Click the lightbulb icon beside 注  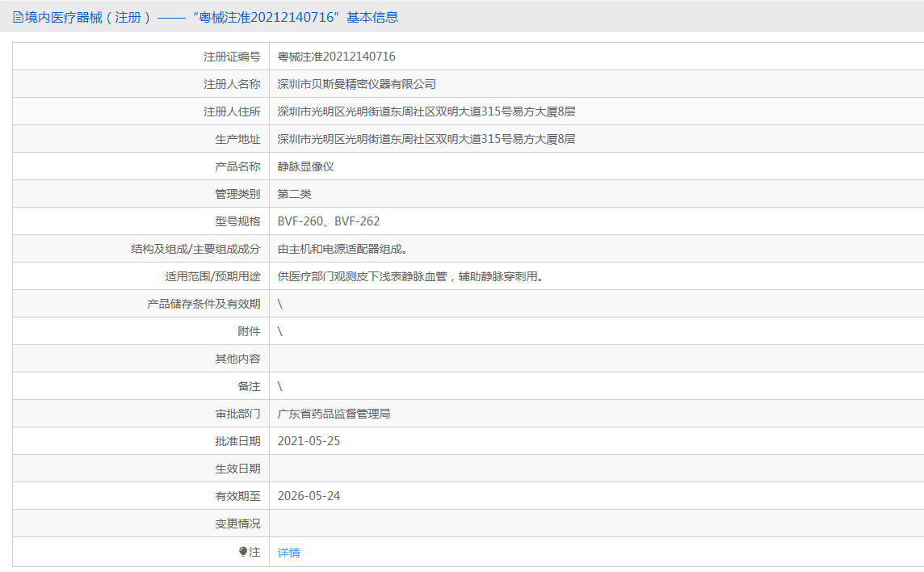pyautogui.click(x=243, y=552)
